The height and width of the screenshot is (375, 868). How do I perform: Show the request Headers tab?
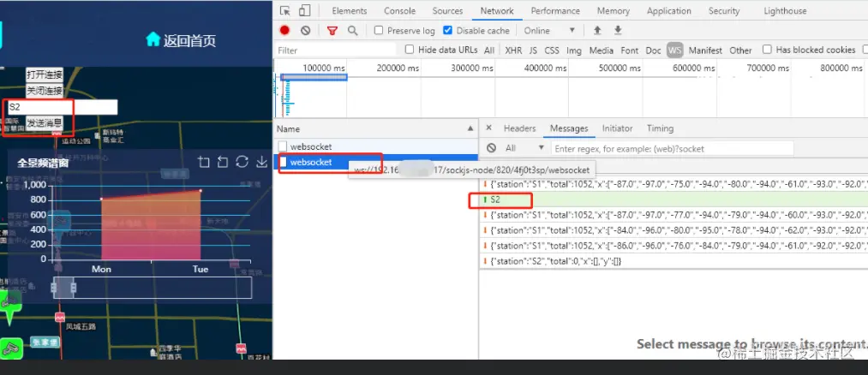click(519, 128)
